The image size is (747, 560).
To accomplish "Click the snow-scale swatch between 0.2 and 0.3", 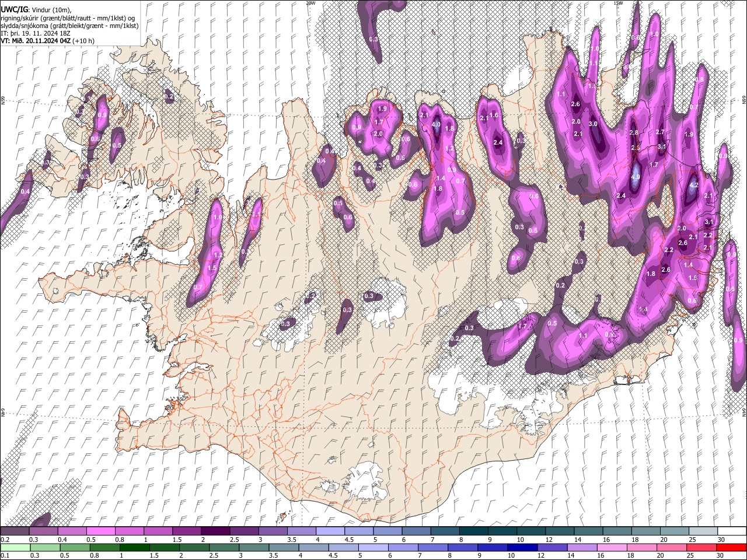I will click(x=15, y=531).
